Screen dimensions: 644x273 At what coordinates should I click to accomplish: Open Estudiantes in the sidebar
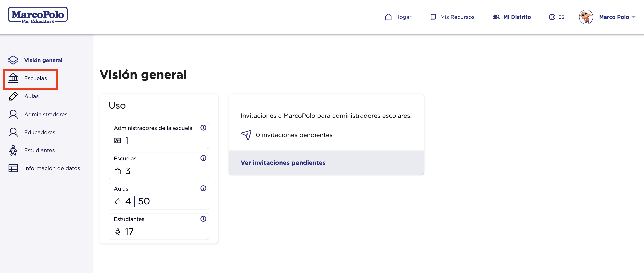click(40, 150)
